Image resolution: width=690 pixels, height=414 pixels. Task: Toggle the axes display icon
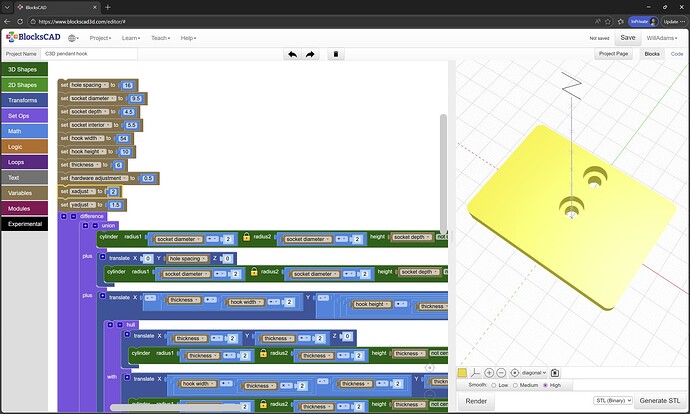coord(475,372)
